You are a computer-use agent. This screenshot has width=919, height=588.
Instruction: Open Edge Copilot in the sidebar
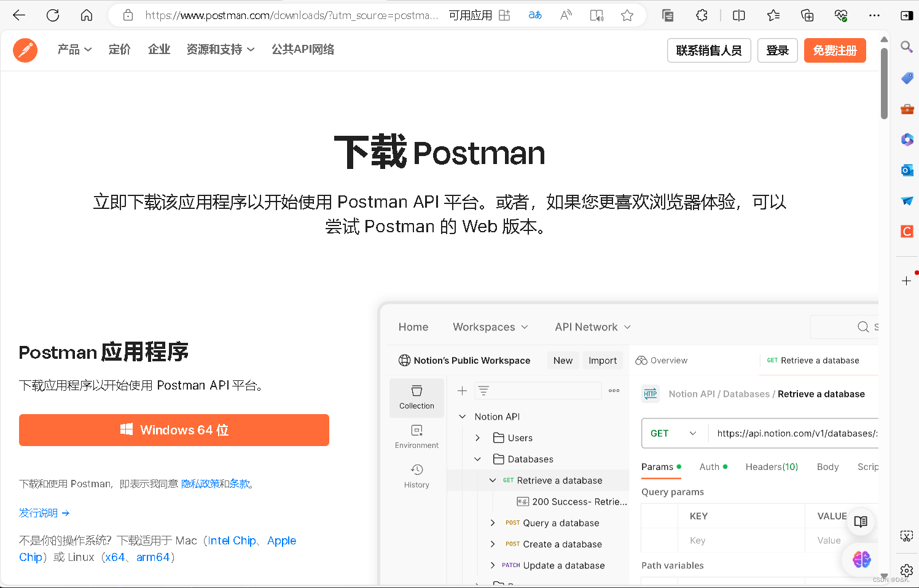point(907,139)
